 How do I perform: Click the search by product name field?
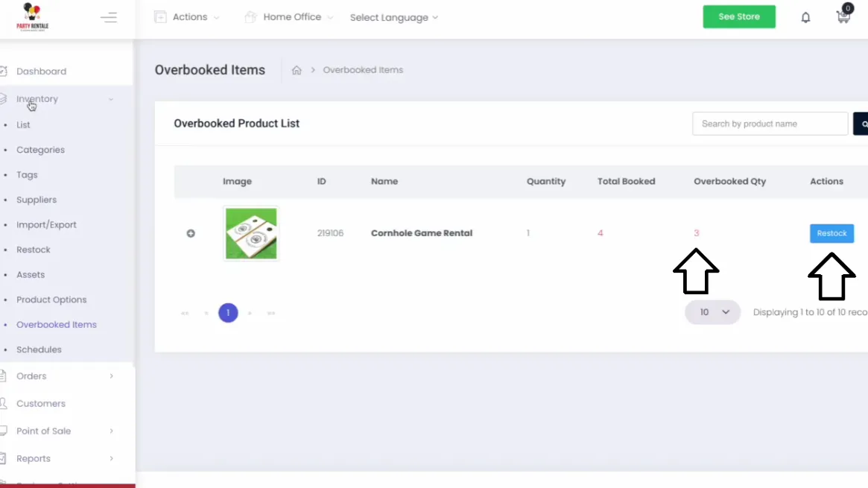point(770,123)
